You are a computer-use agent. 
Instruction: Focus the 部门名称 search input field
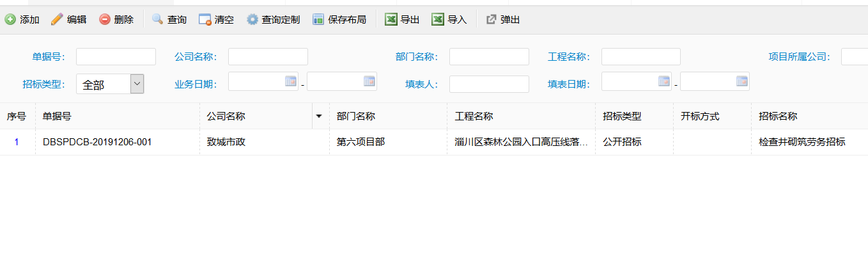(489, 56)
